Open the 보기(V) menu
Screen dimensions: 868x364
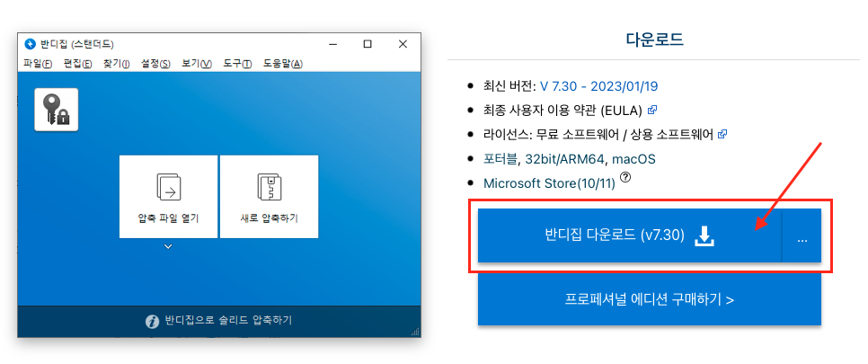(x=197, y=64)
